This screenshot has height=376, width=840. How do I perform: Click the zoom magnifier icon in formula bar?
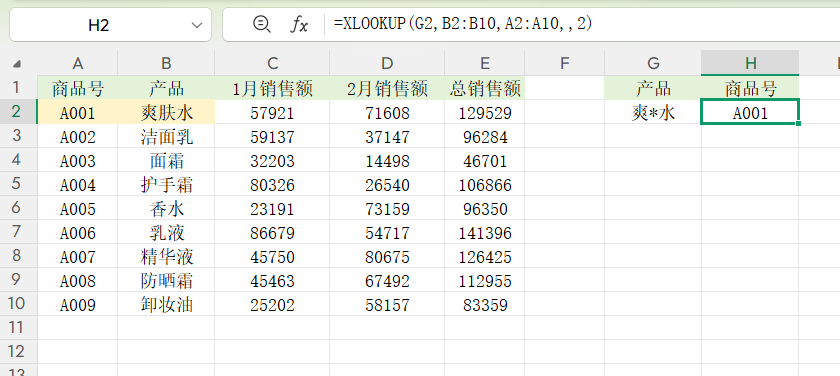pyautogui.click(x=261, y=24)
